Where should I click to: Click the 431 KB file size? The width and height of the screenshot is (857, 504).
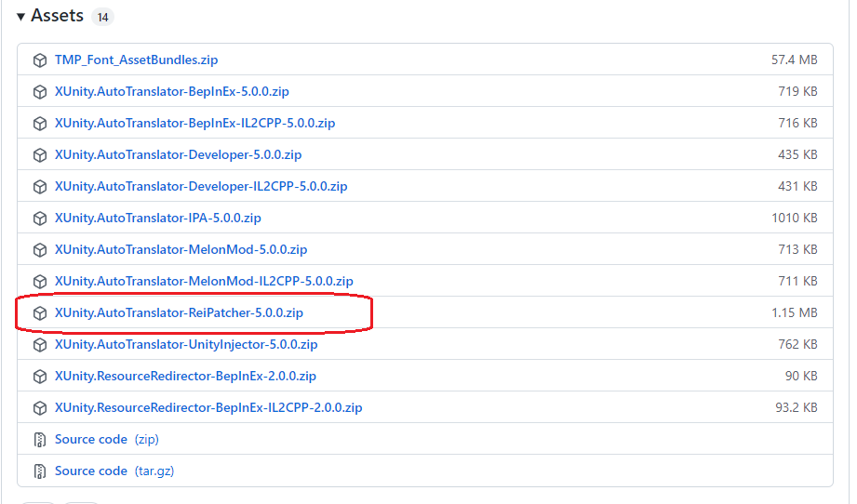[x=798, y=187]
